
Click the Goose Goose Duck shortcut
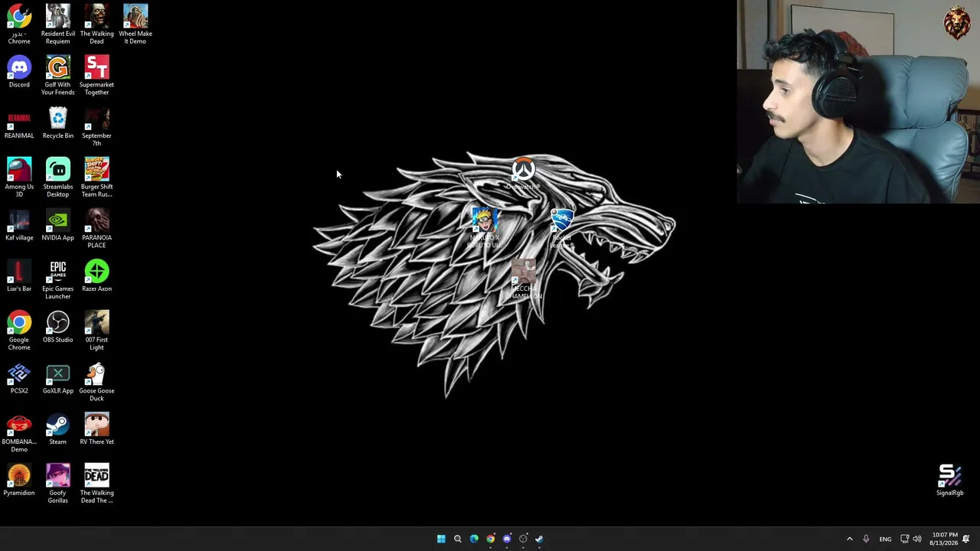pyautogui.click(x=96, y=381)
